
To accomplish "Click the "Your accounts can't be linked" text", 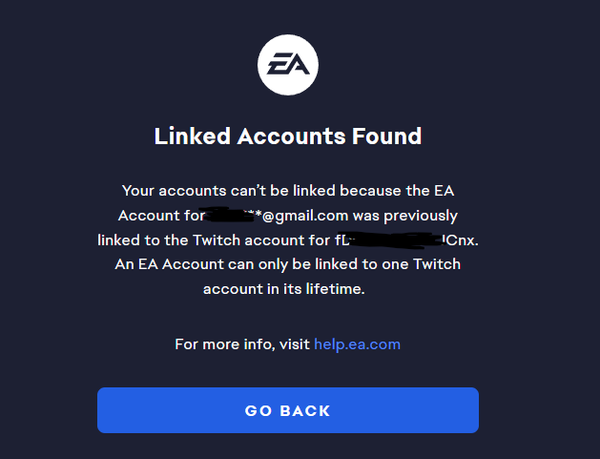I will coord(228,190).
